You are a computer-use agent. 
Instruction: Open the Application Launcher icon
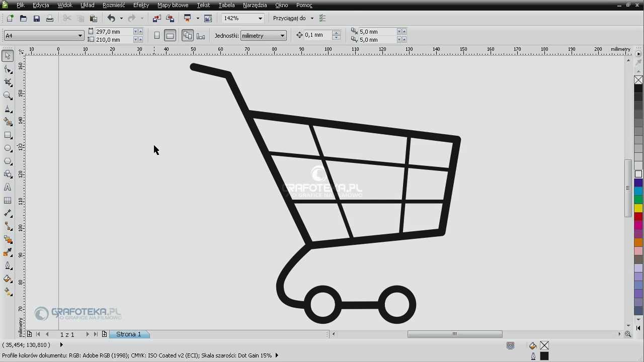(x=188, y=19)
